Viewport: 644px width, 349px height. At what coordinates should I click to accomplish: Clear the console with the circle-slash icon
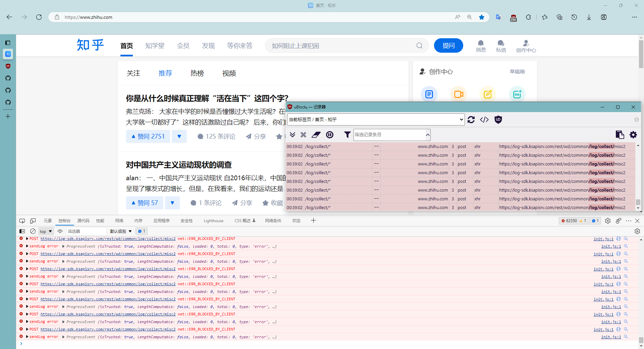tap(33, 231)
